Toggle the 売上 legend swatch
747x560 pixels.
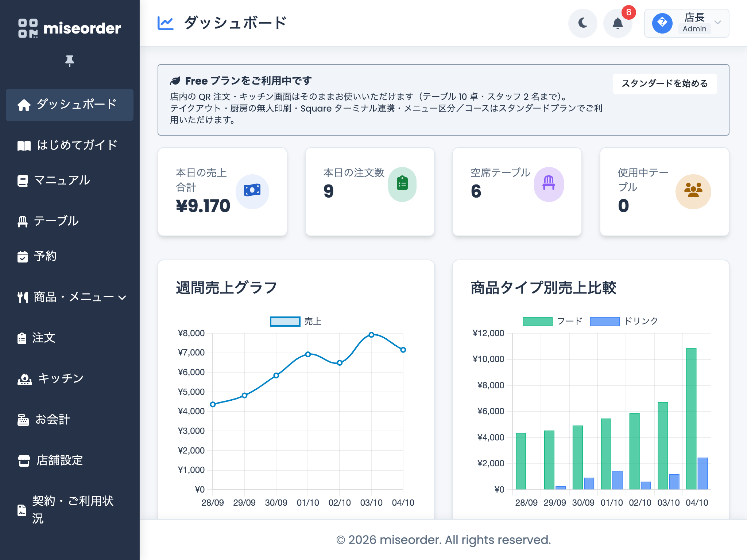[285, 322]
